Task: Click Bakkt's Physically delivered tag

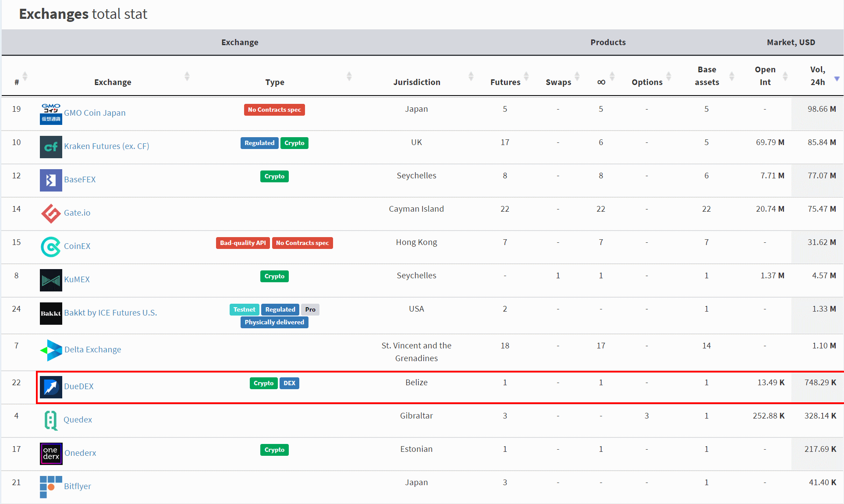Action: (274, 322)
